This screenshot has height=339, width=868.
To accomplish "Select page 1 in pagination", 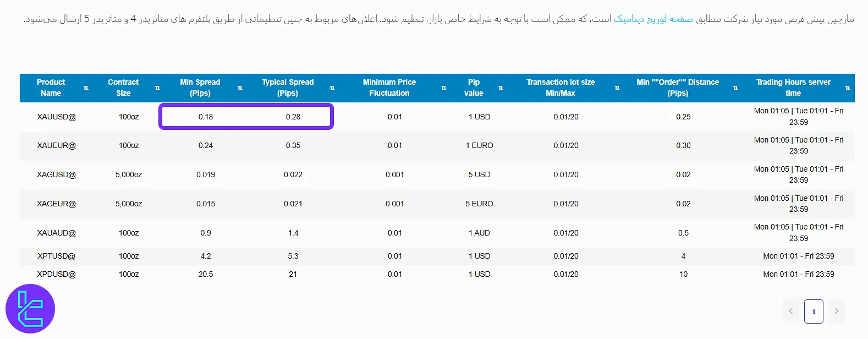I will pos(814,311).
